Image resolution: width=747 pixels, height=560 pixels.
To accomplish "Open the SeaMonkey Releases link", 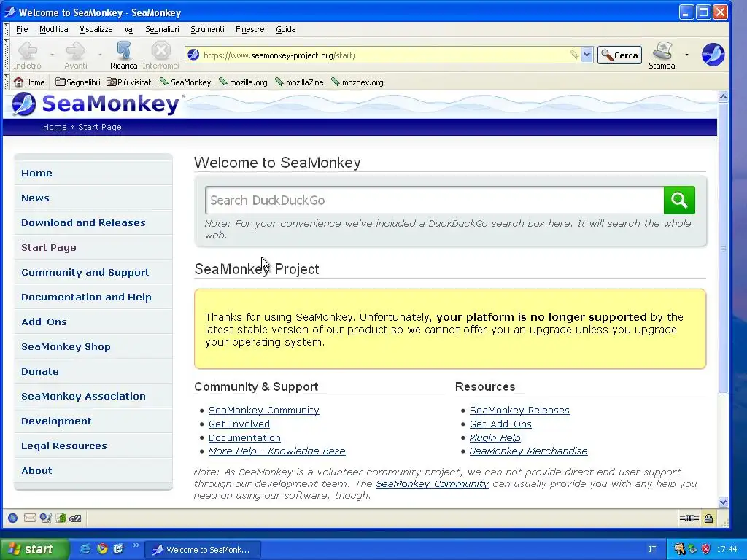I will pos(519,410).
